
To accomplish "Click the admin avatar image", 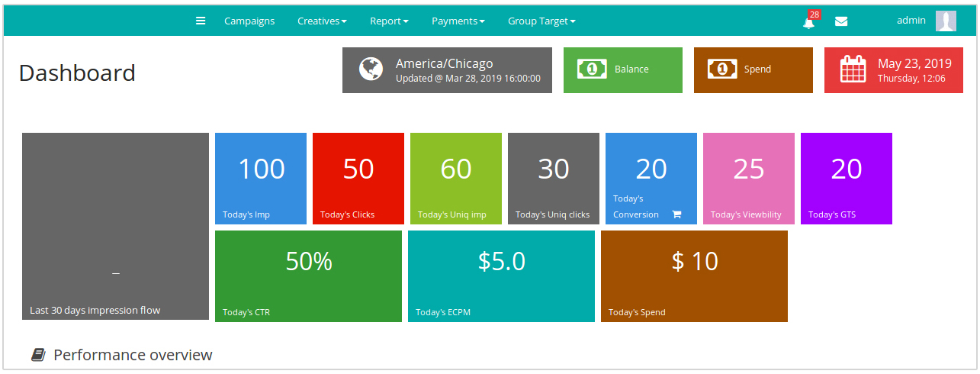I will 946,21.
